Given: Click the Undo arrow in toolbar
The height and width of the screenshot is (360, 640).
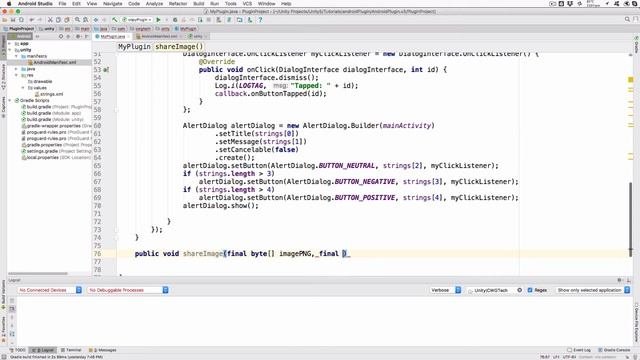Looking at the screenshot, I should 31,20.
